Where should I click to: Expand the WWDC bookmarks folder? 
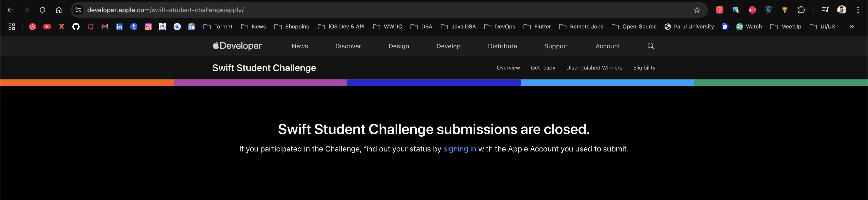click(x=387, y=27)
